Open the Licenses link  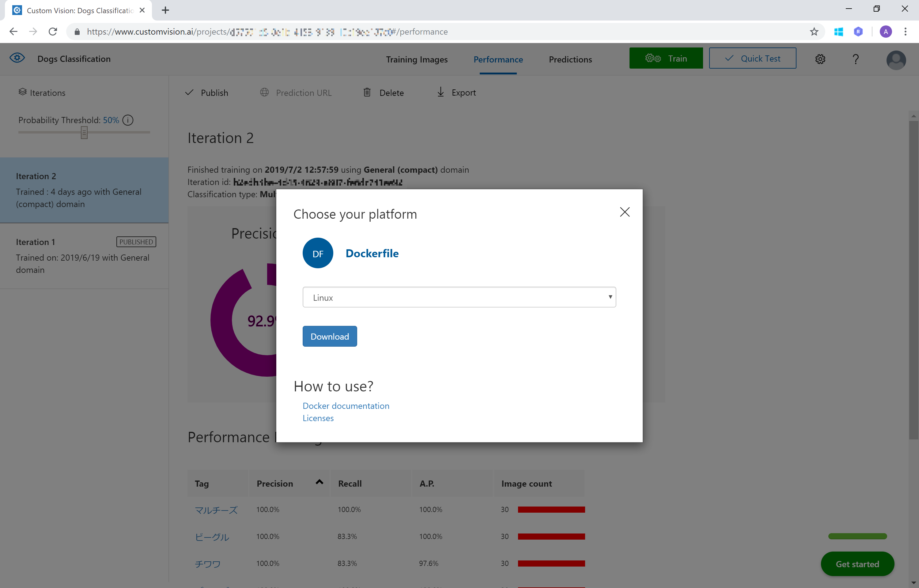pyautogui.click(x=318, y=418)
